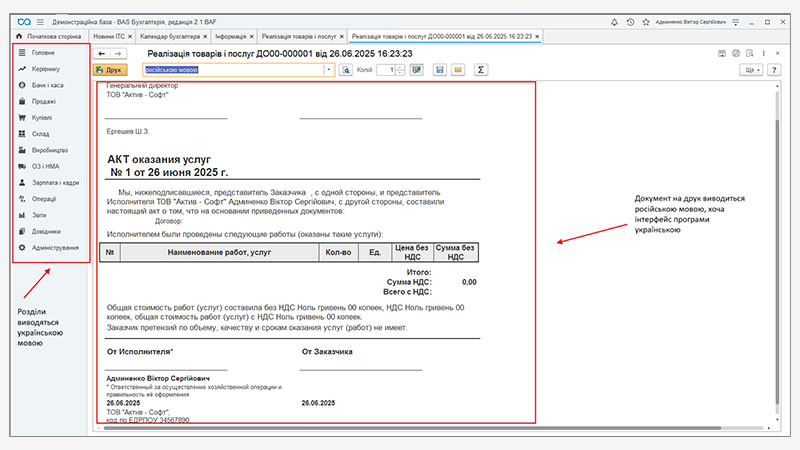Click the Сумма НДС 0,00 value
Image resolution: width=800 pixels, height=450 pixels.
click(x=469, y=282)
